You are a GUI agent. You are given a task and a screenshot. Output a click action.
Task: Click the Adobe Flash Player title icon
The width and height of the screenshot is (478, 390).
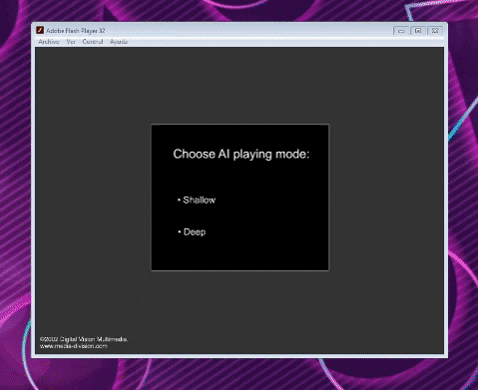click(40, 30)
